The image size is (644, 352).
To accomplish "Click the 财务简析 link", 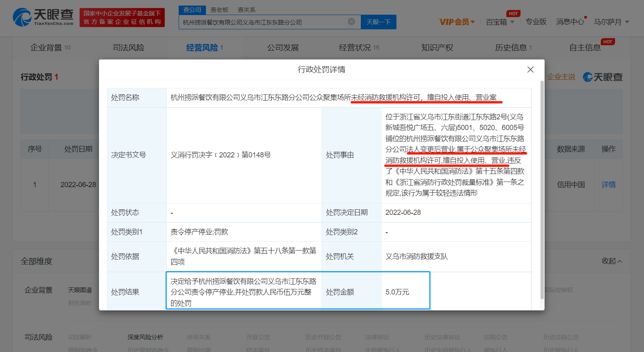I will coord(80,303).
